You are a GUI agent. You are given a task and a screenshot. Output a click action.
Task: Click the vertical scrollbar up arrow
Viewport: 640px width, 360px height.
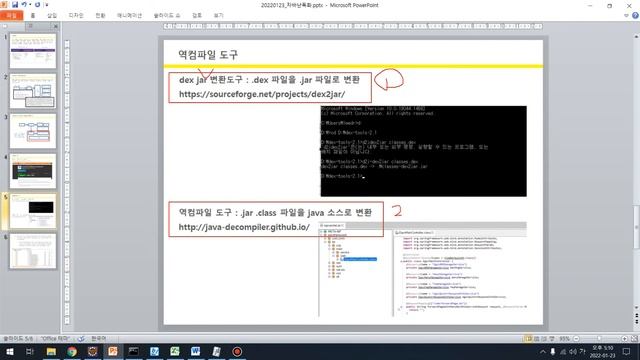636,37
